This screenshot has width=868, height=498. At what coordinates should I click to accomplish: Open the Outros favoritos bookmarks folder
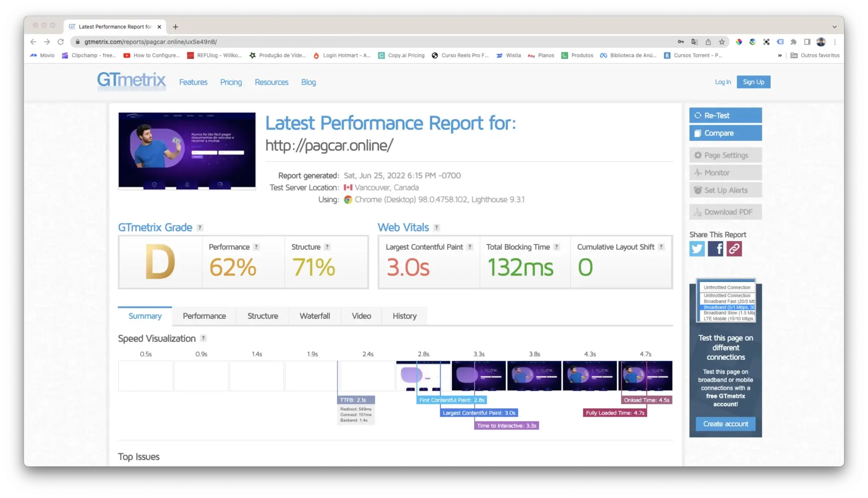pyautogui.click(x=815, y=55)
